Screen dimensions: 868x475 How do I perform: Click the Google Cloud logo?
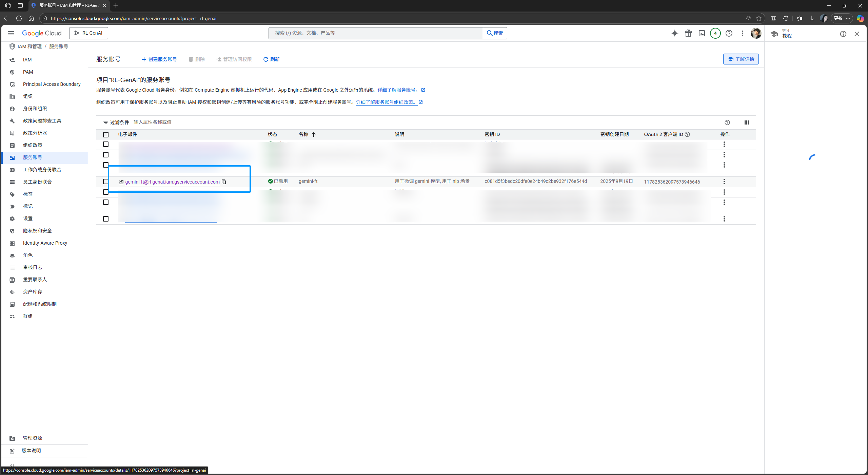(42, 33)
